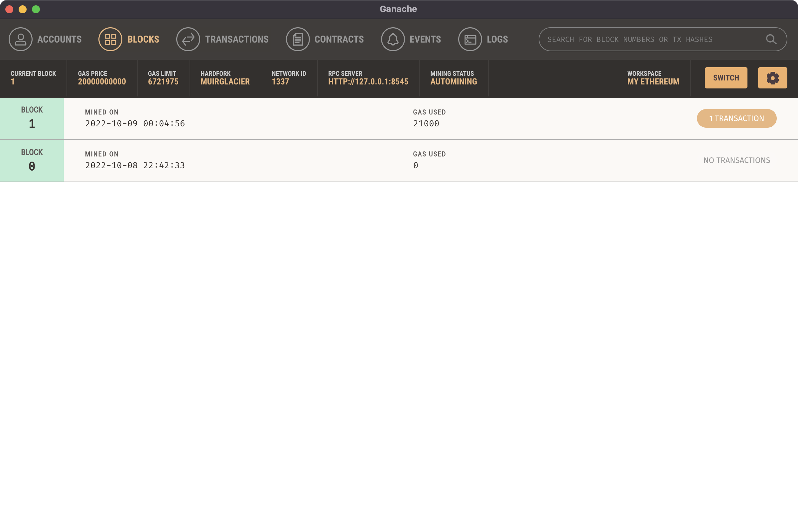Click the search magnifier icon
The image size is (798, 532).
click(x=771, y=39)
